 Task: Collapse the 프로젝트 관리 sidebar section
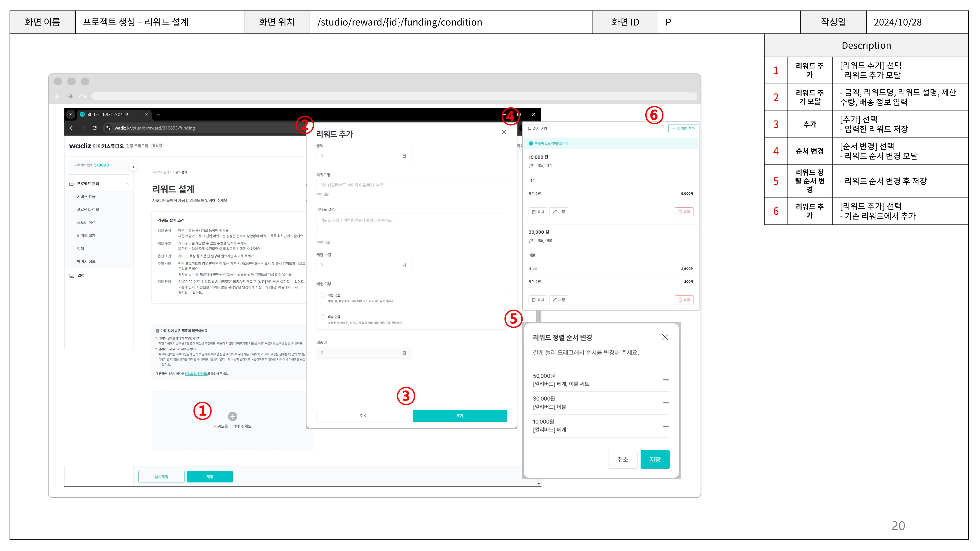coord(127,184)
